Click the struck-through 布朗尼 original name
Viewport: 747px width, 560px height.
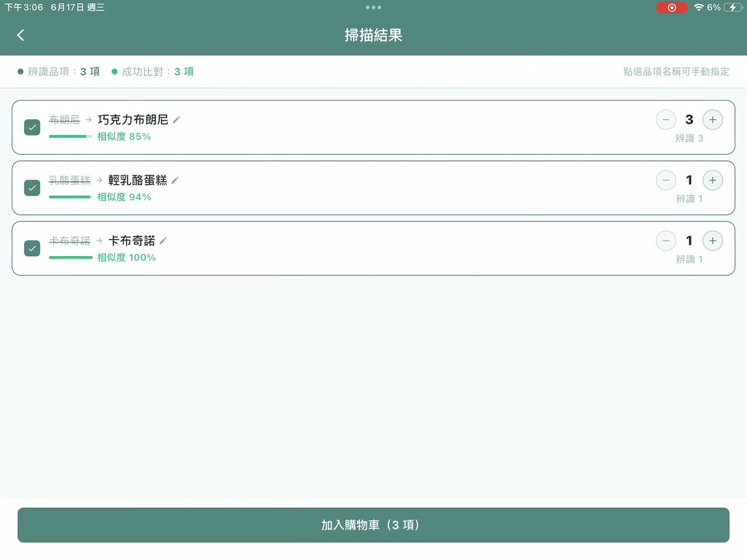(x=65, y=120)
